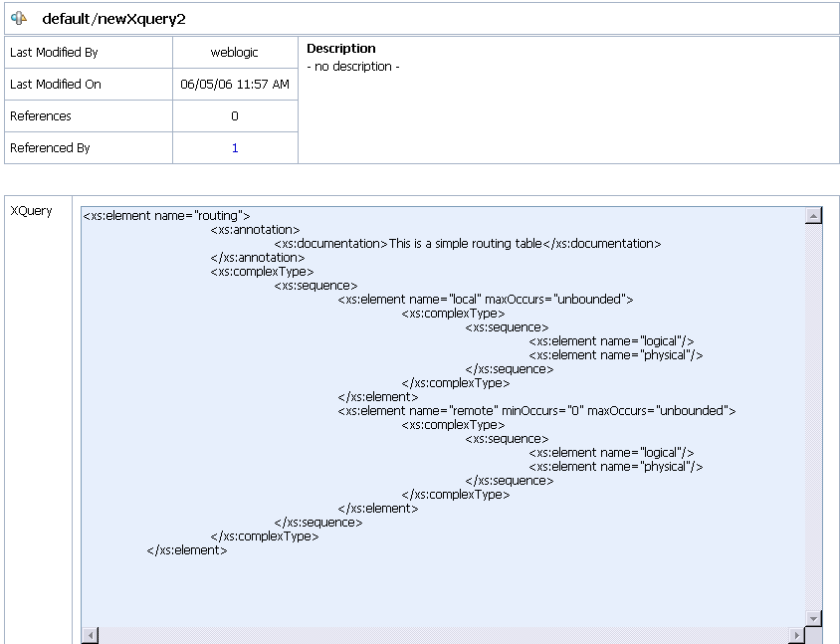
Task: Open the Referenced By count link 1
Action: click(x=235, y=148)
